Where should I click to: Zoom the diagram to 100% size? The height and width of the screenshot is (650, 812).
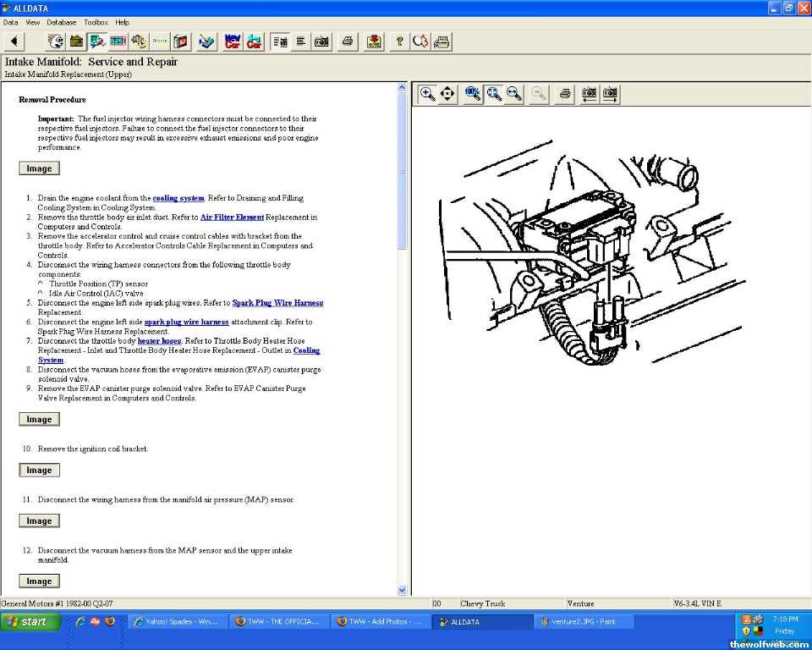473,94
